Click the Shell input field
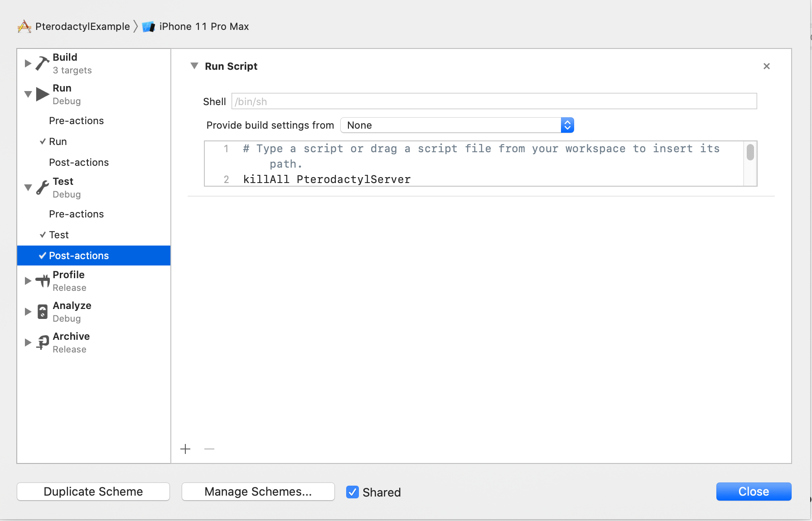812x521 pixels. coord(494,101)
